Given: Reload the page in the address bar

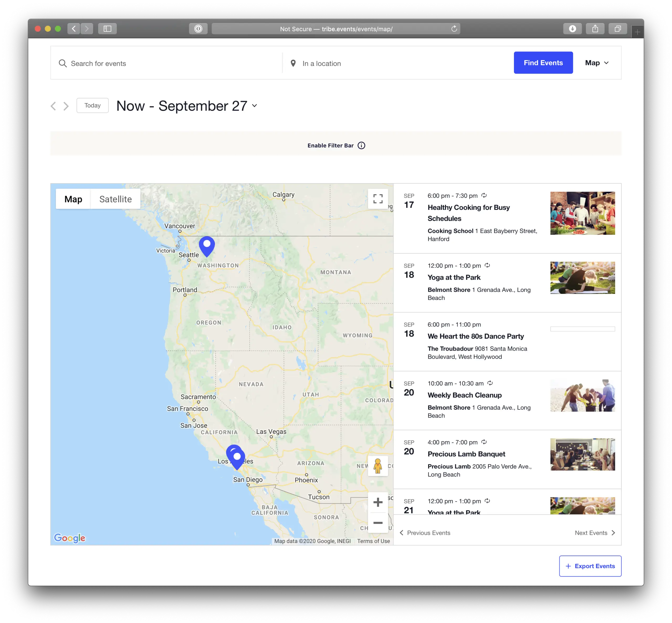Looking at the screenshot, I should click(454, 29).
